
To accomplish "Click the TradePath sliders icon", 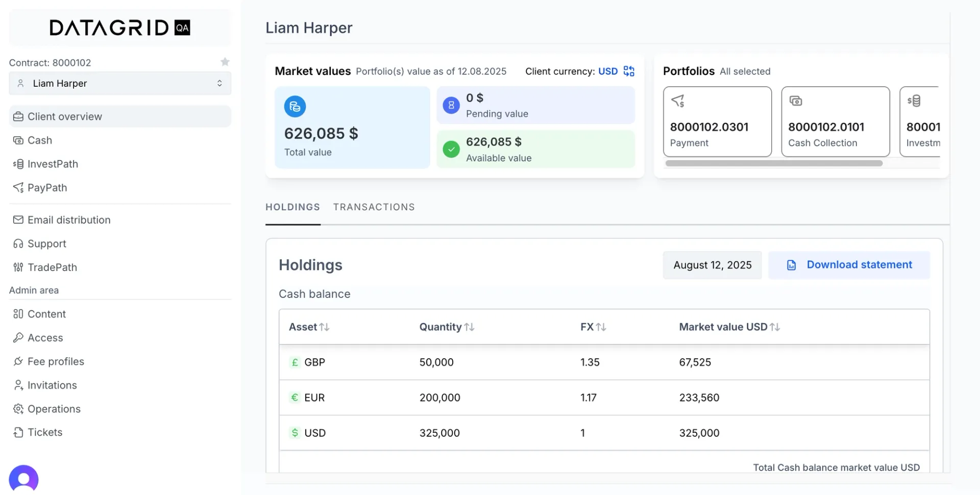I will click(x=18, y=267).
